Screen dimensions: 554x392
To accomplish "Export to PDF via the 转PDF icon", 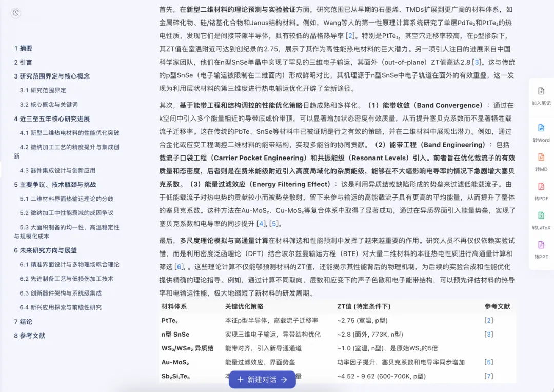I will coord(541,192).
